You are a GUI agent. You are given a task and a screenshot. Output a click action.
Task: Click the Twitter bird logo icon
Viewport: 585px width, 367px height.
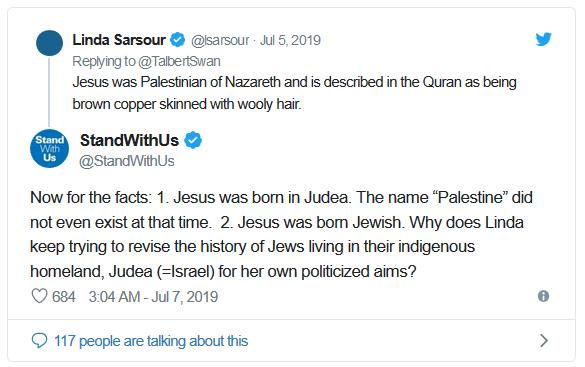[x=543, y=39]
